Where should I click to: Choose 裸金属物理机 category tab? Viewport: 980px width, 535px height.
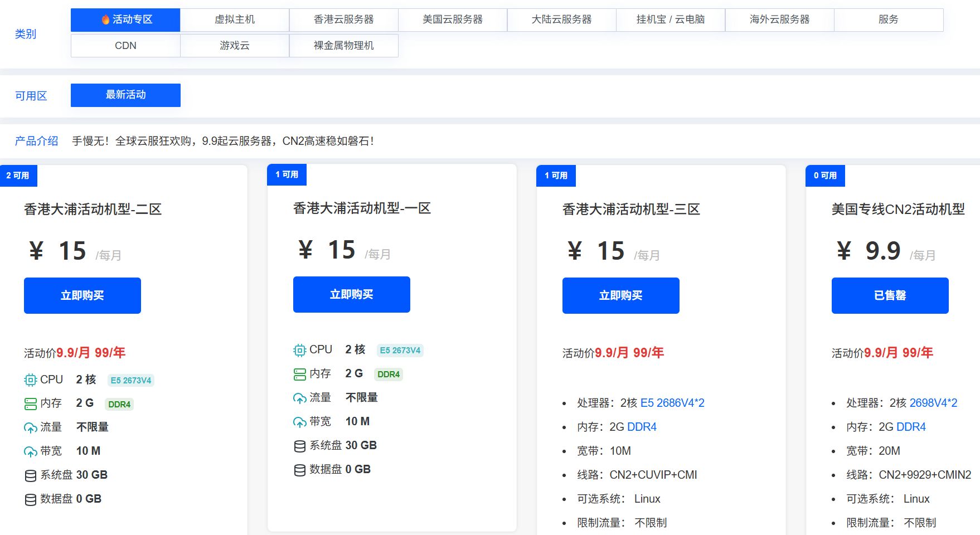click(x=343, y=46)
